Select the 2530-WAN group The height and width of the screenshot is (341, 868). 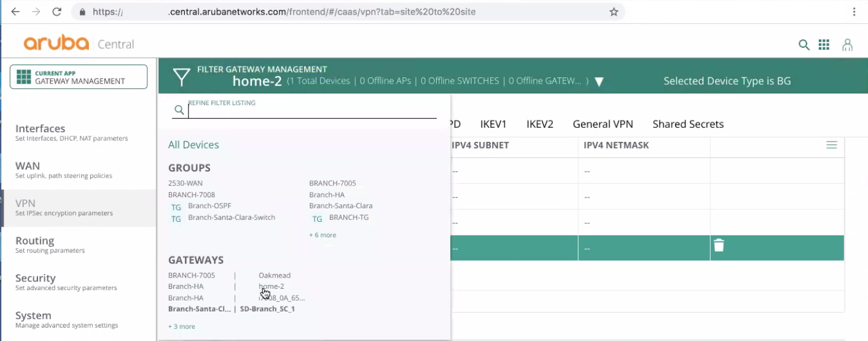tap(186, 183)
